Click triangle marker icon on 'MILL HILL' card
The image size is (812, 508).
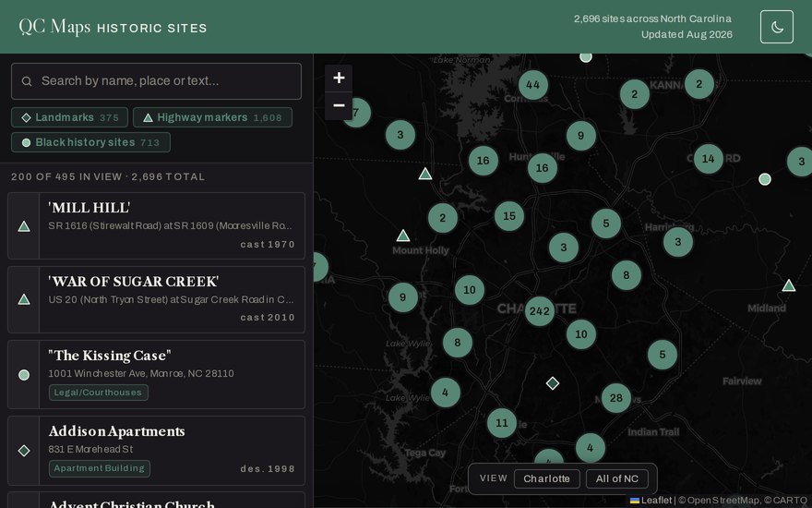[x=24, y=226]
